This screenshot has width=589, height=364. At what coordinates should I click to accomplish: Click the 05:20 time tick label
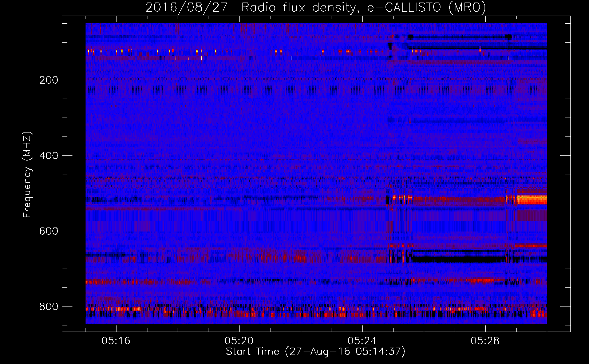click(x=239, y=341)
